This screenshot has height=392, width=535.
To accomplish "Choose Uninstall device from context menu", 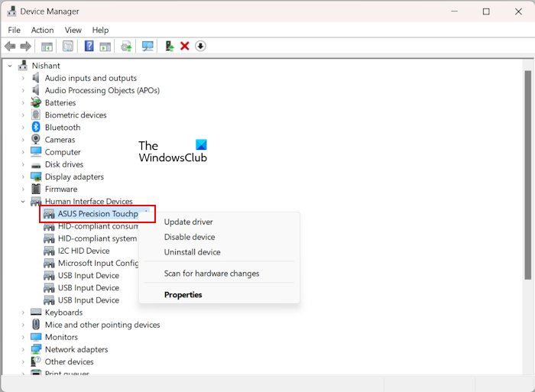I will [192, 252].
